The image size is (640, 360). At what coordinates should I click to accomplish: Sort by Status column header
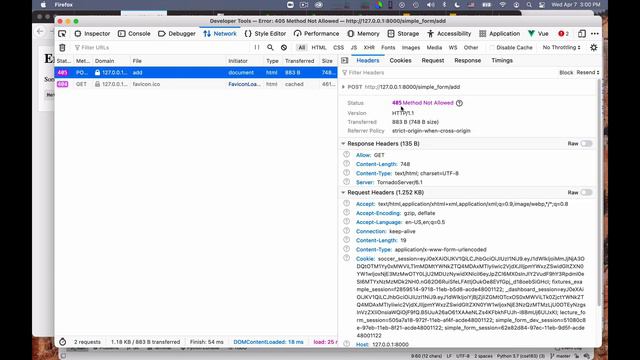(64, 61)
